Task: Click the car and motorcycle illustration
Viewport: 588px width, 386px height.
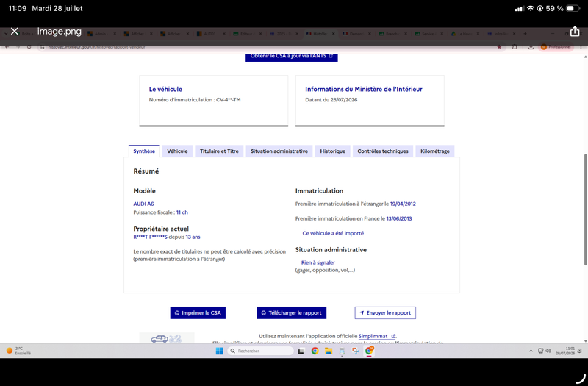Action: [167, 338]
